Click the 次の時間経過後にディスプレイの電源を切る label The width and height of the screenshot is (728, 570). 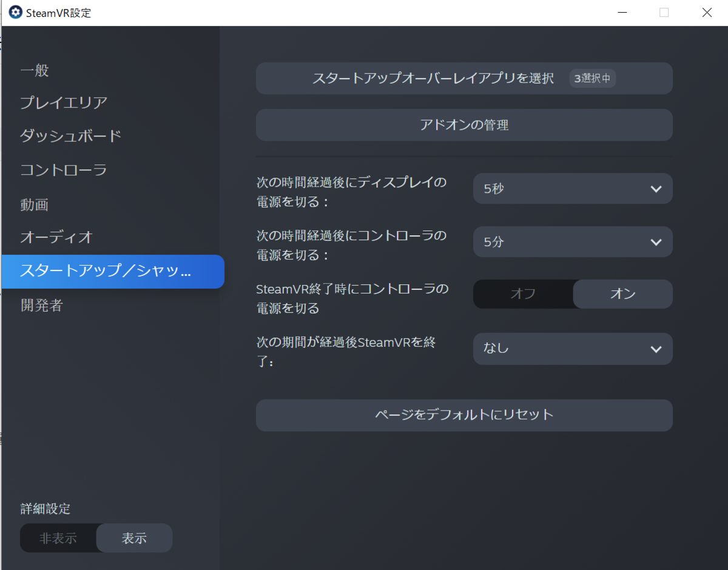(x=352, y=192)
